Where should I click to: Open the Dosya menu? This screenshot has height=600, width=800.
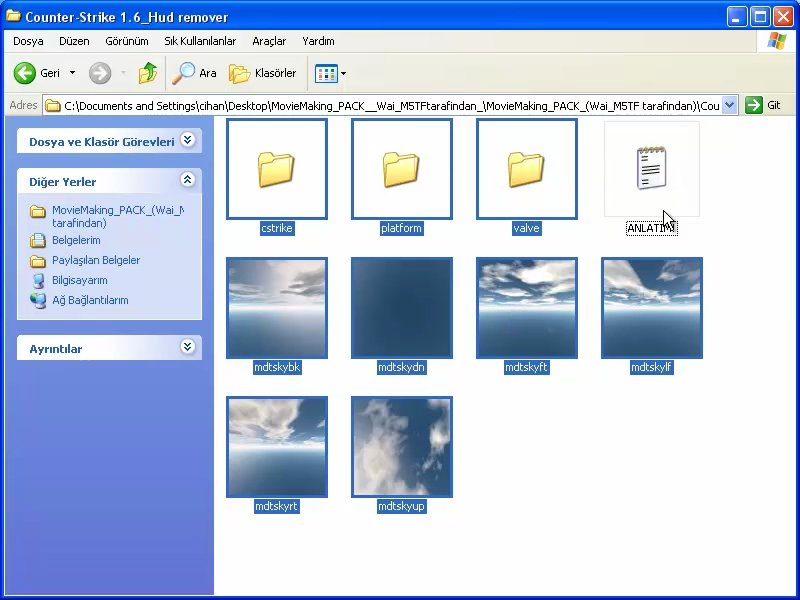coord(28,41)
